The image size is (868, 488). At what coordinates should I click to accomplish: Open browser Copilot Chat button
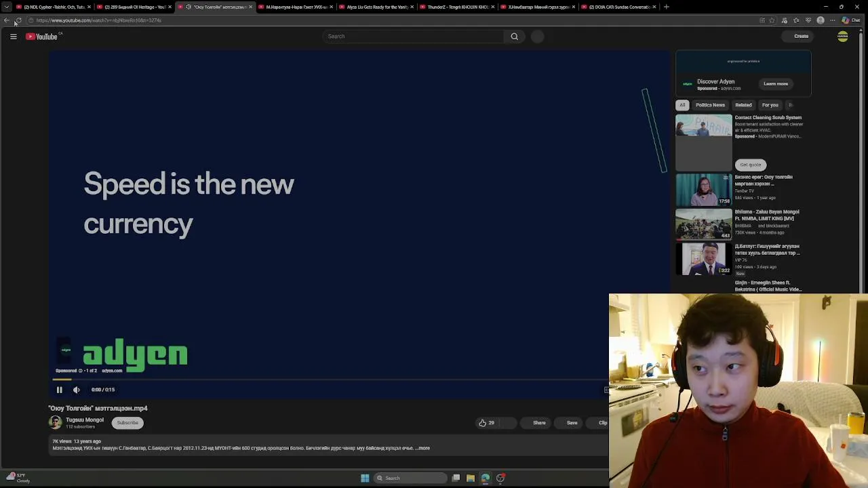pyautogui.click(x=852, y=20)
